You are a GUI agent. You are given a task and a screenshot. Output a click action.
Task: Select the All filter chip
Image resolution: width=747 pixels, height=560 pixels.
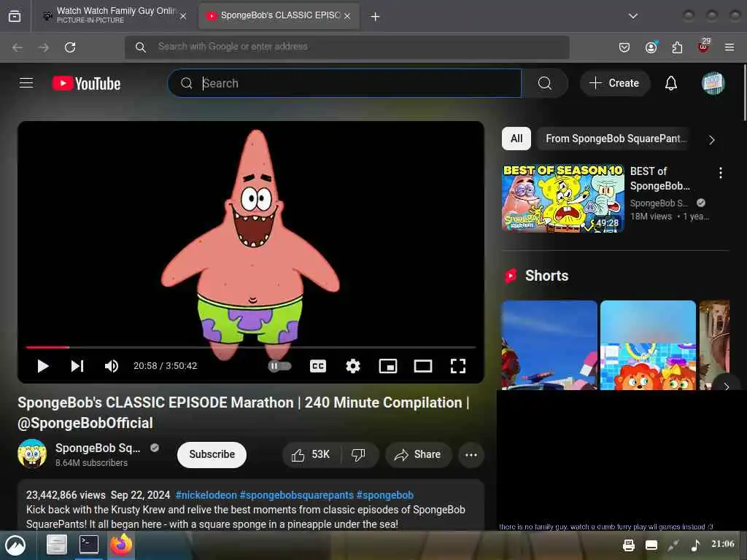click(x=516, y=139)
